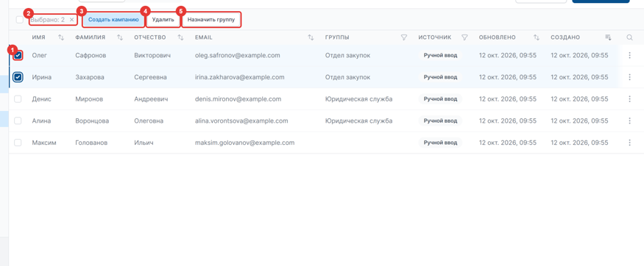This screenshot has height=266, width=644.
Task: Sort by ИМЯ column arrows
Action: click(x=61, y=37)
